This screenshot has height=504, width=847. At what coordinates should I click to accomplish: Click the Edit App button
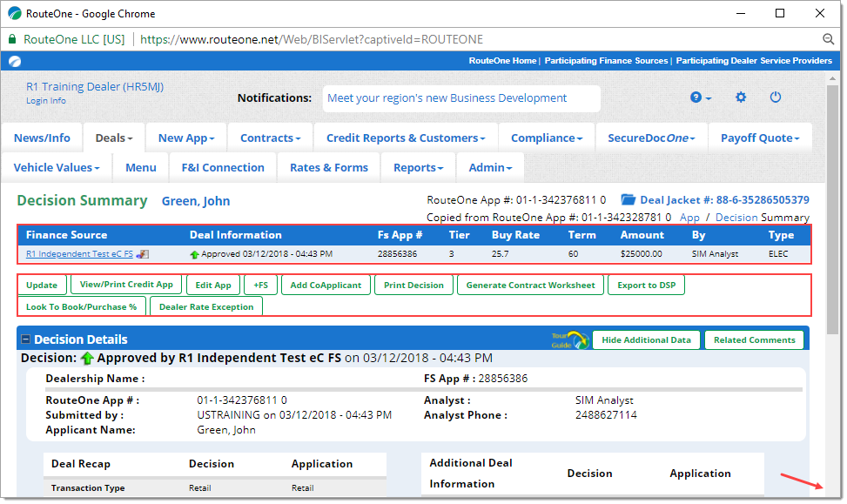(213, 286)
